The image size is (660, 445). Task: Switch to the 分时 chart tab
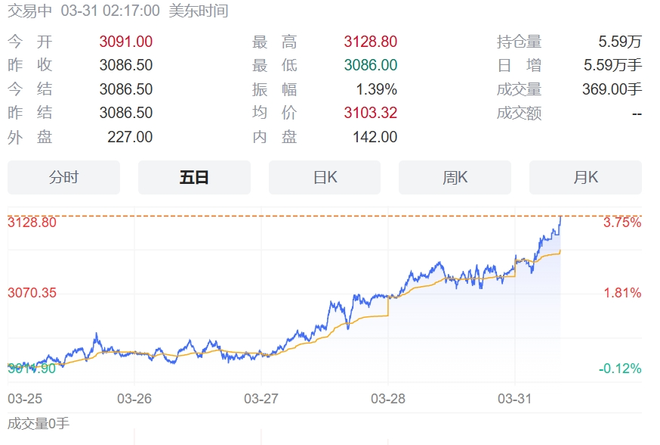click(63, 178)
